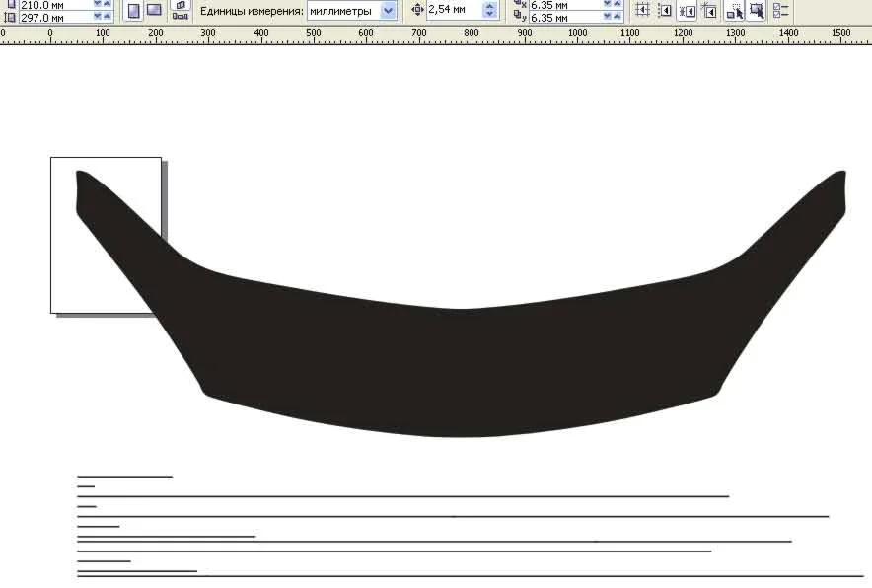
Task: Open the миллиметры units dropdown
Action: 388,11
